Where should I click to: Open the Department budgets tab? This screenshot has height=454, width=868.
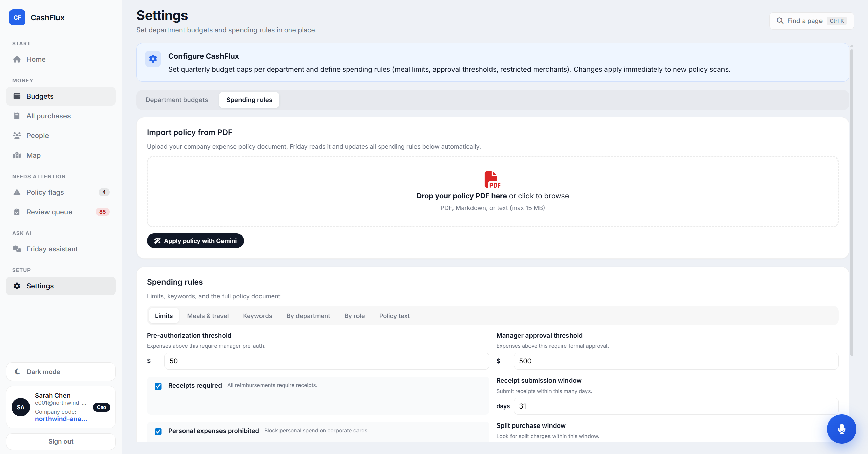click(x=177, y=100)
